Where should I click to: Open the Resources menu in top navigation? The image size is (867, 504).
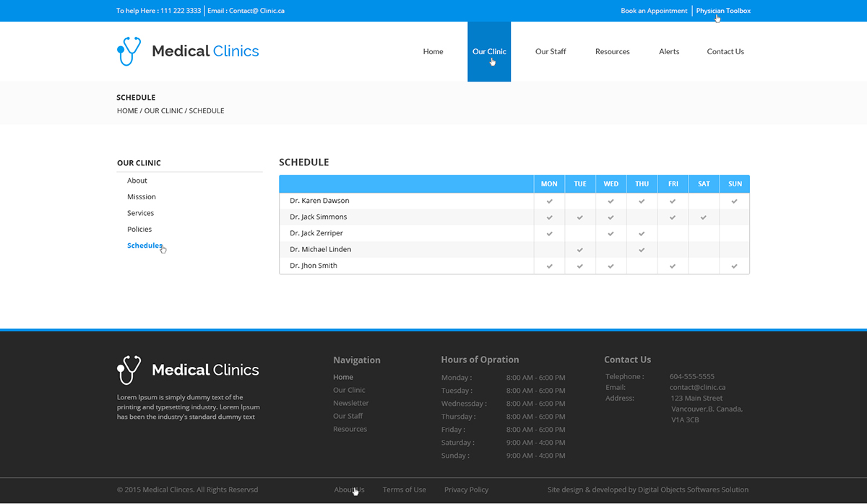612,51
